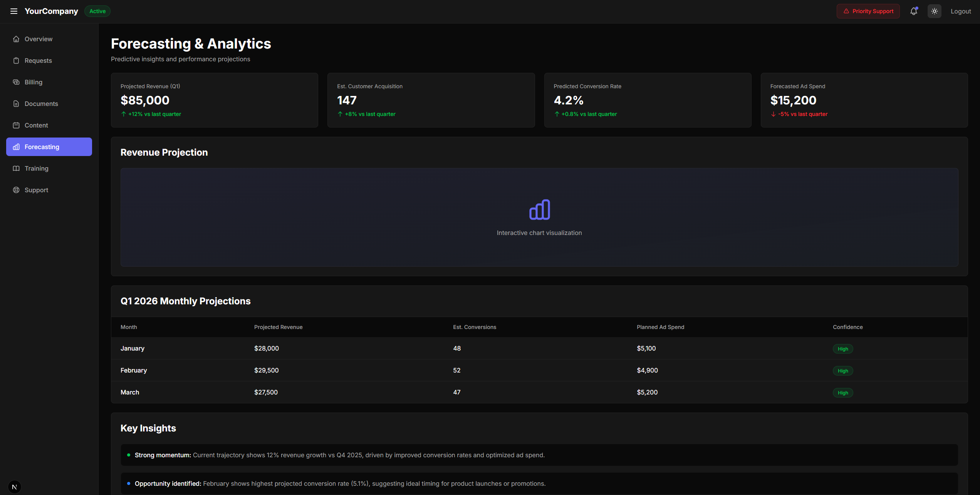
Task: Select the Forecasting sidebar item
Action: pyautogui.click(x=49, y=147)
